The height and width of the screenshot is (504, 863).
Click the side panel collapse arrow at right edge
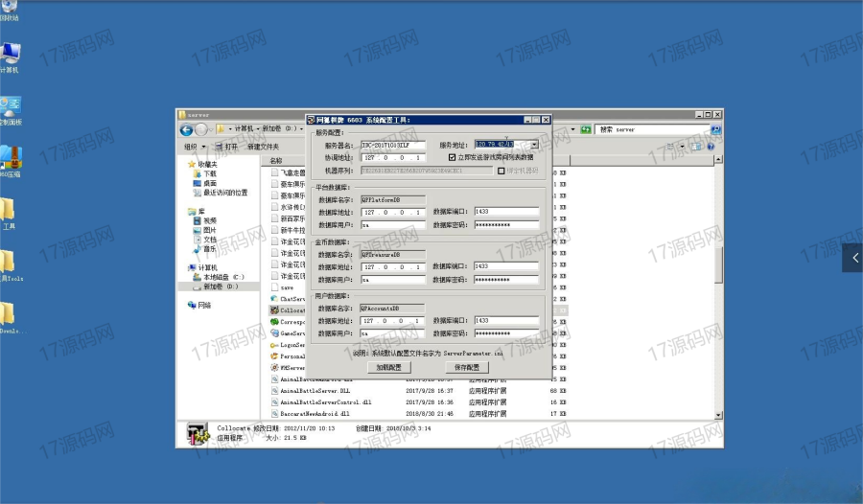[854, 258]
